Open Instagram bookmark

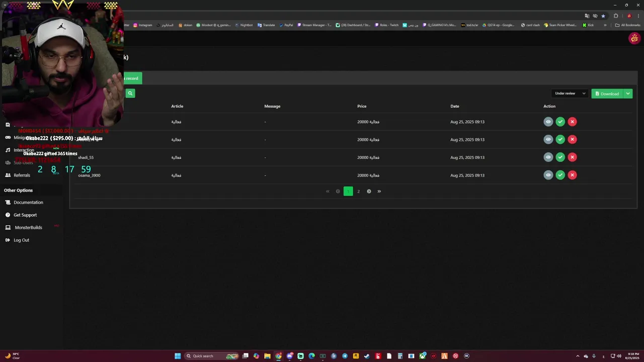pyautogui.click(x=142, y=25)
